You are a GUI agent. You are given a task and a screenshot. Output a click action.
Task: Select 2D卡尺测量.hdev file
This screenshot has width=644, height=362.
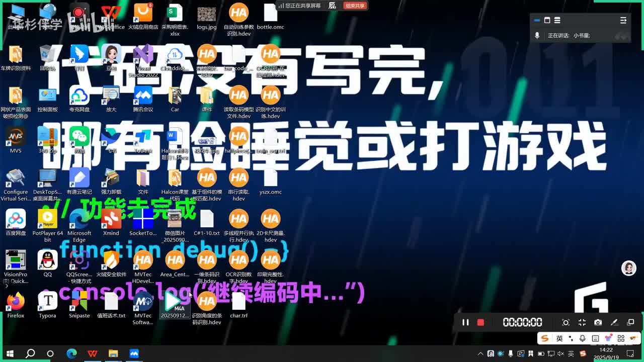[271, 226]
